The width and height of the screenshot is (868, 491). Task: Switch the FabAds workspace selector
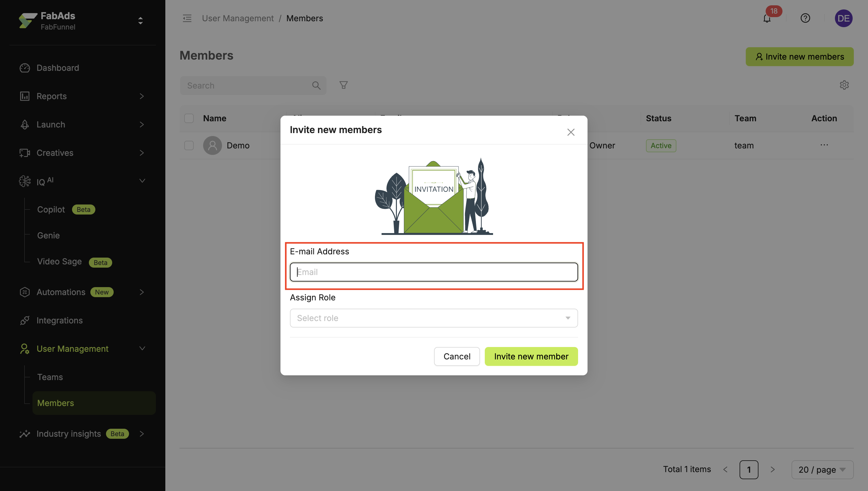pos(140,21)
